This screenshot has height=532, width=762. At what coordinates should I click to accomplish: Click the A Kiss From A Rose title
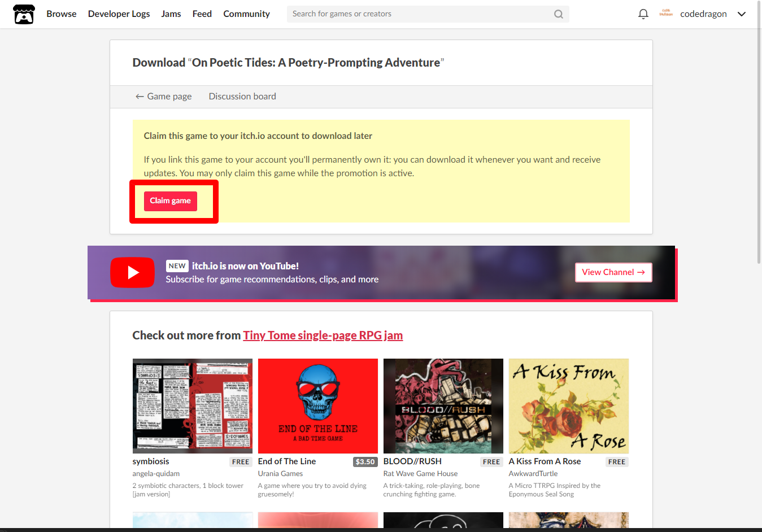pyautogui.click(x=545, y=461)
